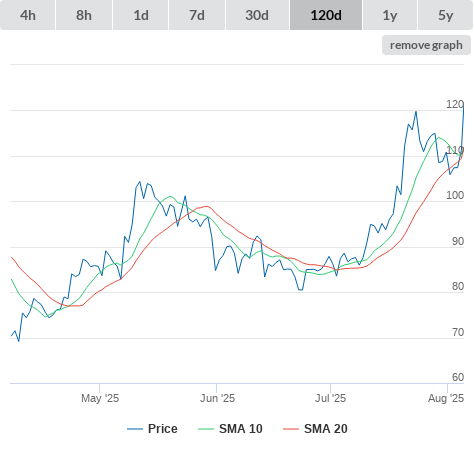The width and height of the screenshot is (474, 455).
Task: Switch to the 4h time range tab
Action: 28,15
